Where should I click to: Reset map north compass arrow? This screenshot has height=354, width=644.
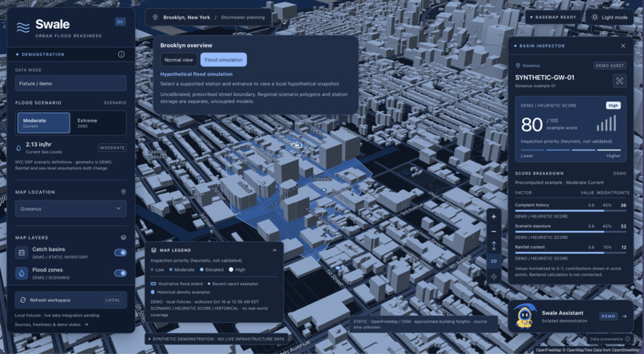pyautogui.click(x=494, y=246)
